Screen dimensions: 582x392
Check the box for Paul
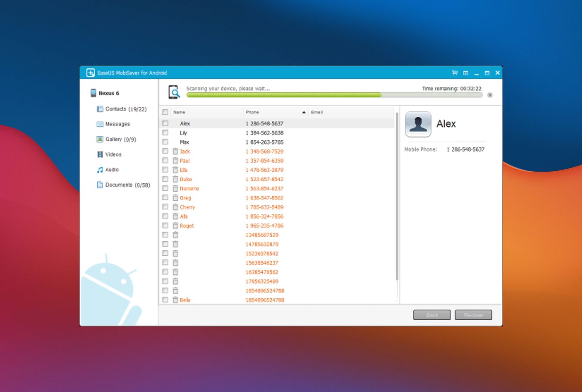pyautogui.click(x=165, y=160)
